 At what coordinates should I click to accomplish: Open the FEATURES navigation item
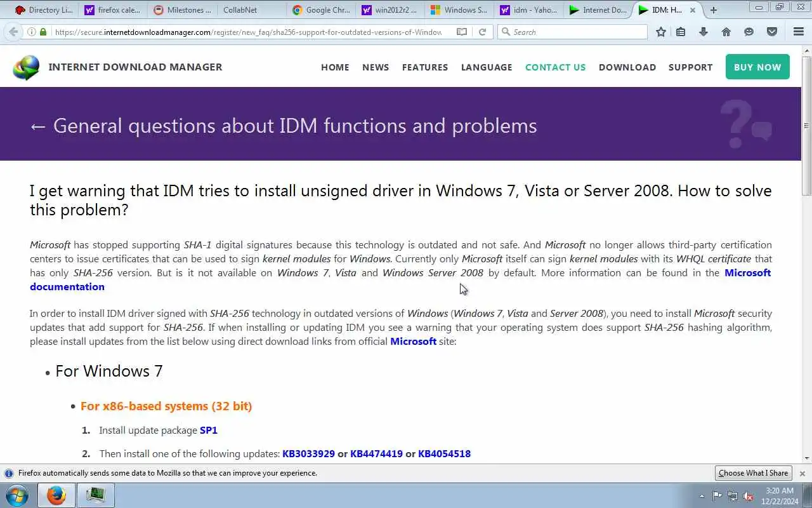click(425, 67)
